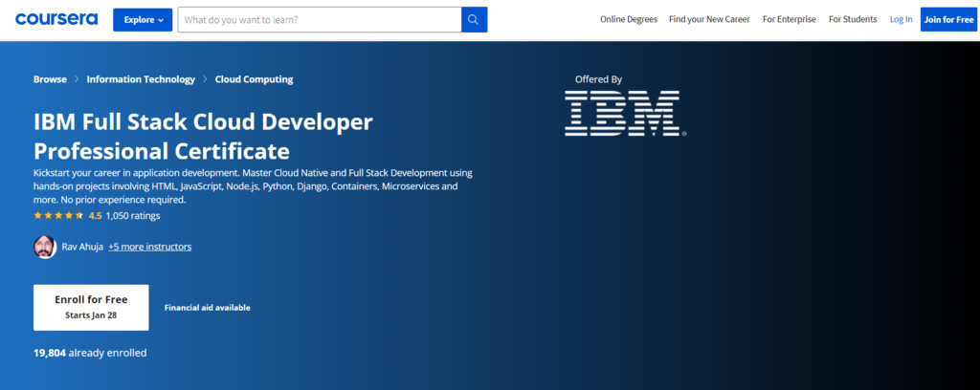The width and height of the screenshot is (980, 390).
Task: Open Find your New Career link
Action: (709, 19)
